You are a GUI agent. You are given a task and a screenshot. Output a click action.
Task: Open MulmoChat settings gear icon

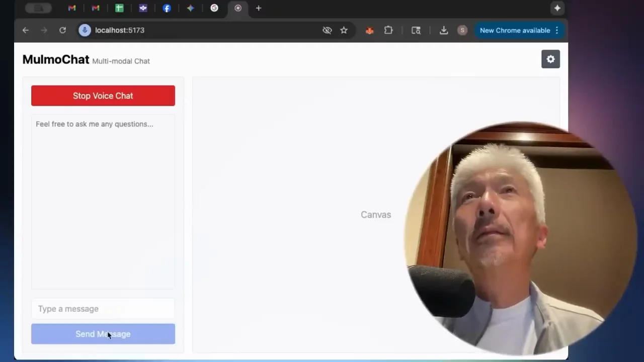coord(550,59)
